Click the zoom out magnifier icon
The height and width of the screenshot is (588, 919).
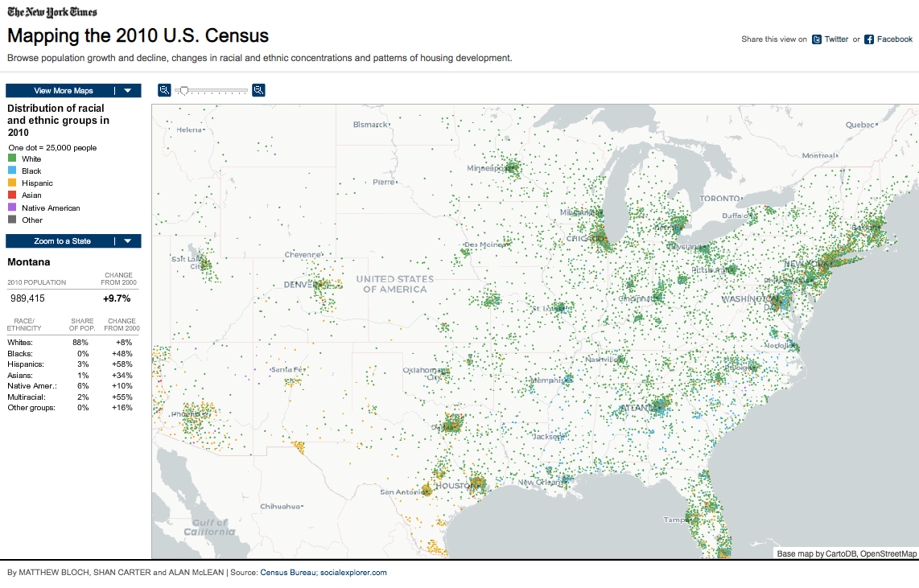tap(164, 90)
